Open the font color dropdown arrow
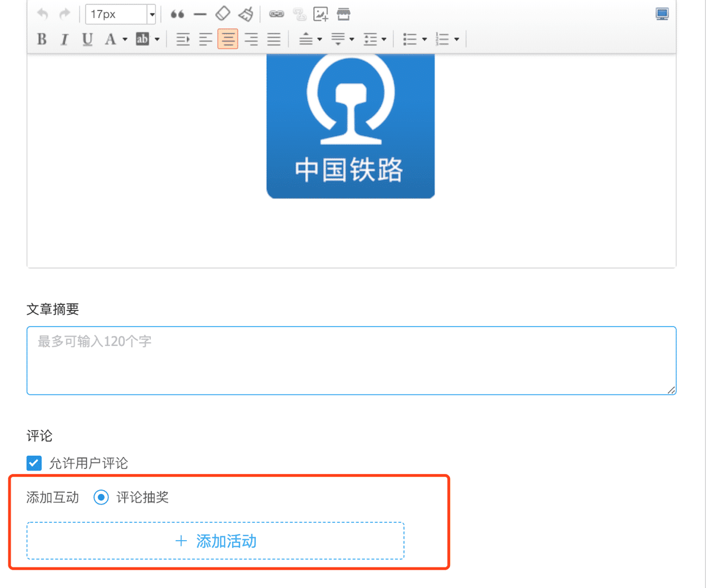 tap(125, 39)
